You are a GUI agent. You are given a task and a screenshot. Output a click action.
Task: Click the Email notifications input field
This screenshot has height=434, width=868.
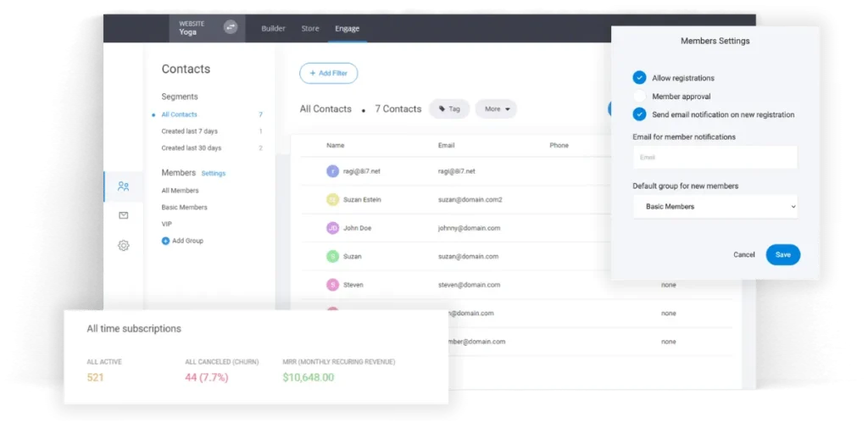click(715, 158)
